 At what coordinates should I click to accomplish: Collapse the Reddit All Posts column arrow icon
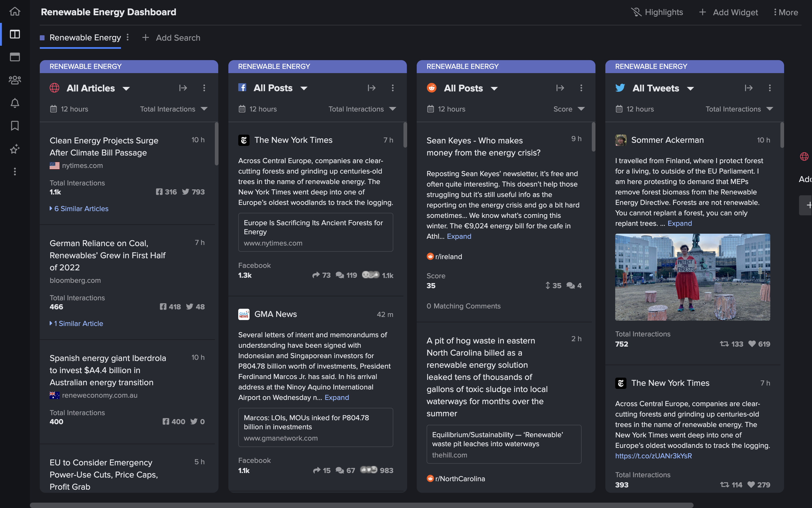pos(560,88)
